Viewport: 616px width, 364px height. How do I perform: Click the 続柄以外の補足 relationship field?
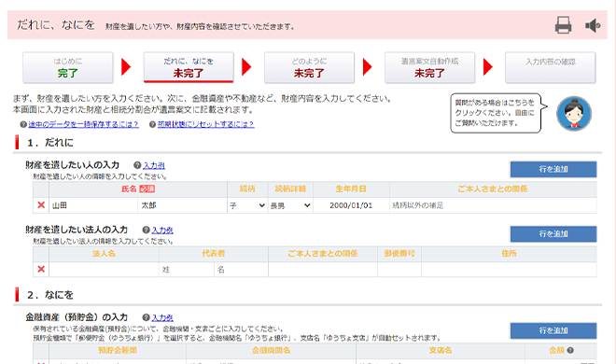pyautogui.click(x=493, y=205)
